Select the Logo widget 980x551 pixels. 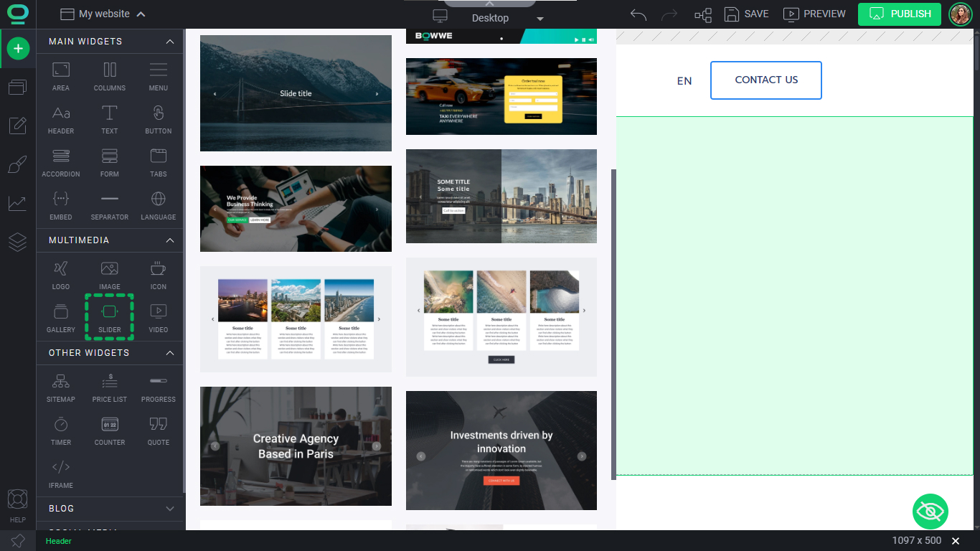pyautogui.click(x=61, y=275)
